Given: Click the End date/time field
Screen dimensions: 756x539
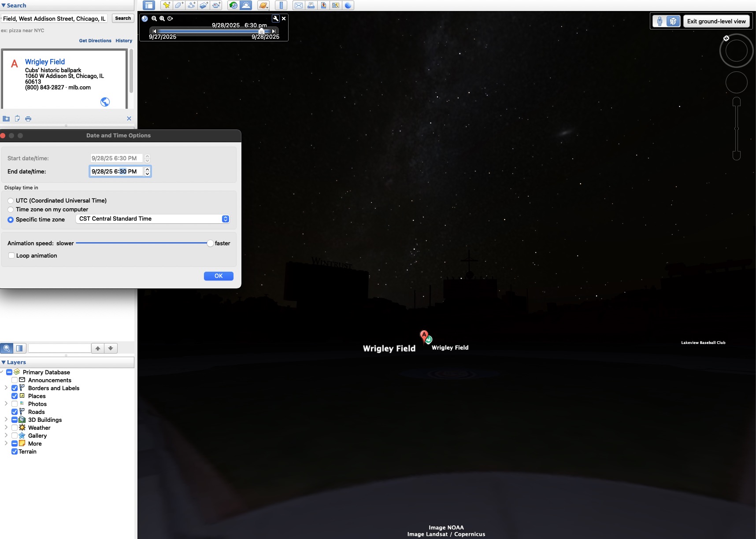Looking at the screenshot, I should pyautogui.click(x=116, y=171).
